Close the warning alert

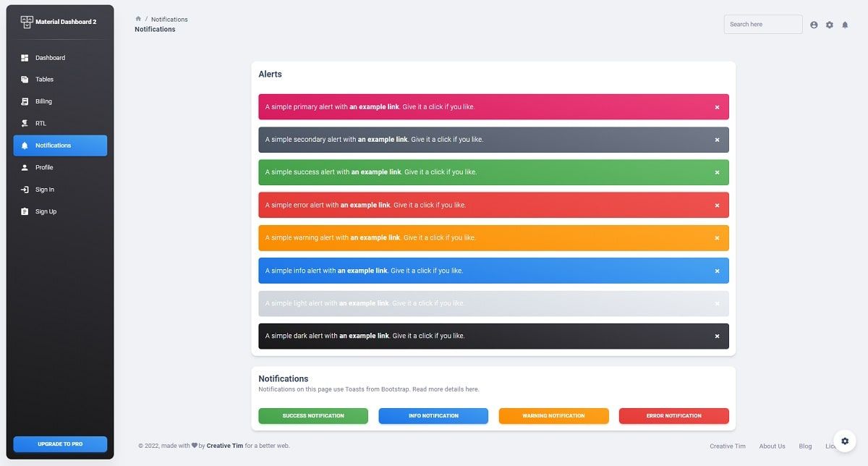[717, 237]
